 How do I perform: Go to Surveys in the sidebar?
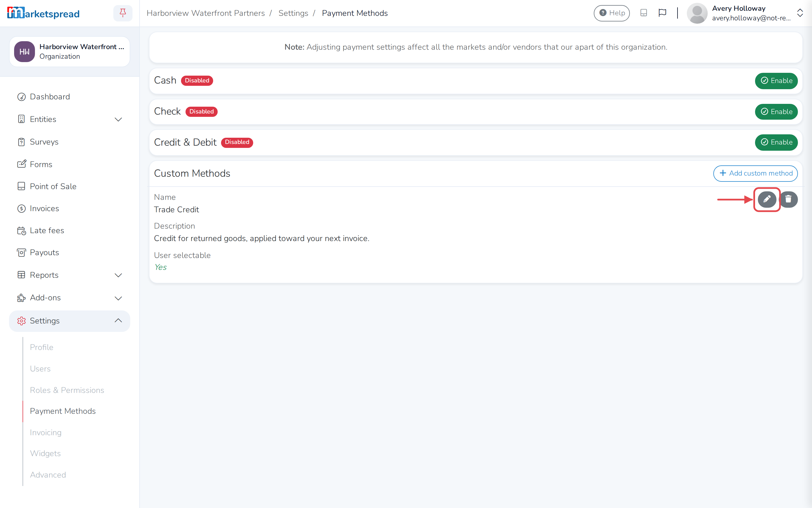coord(69,142)
